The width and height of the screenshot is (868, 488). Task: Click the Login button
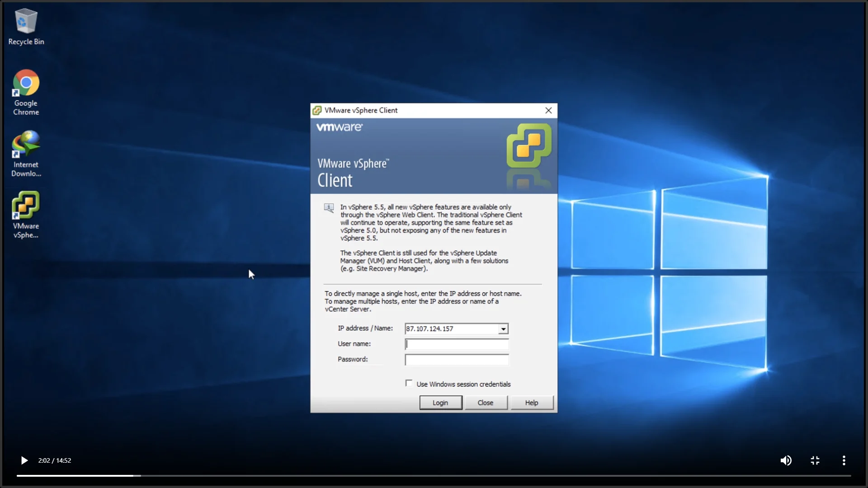click(441, 403)
